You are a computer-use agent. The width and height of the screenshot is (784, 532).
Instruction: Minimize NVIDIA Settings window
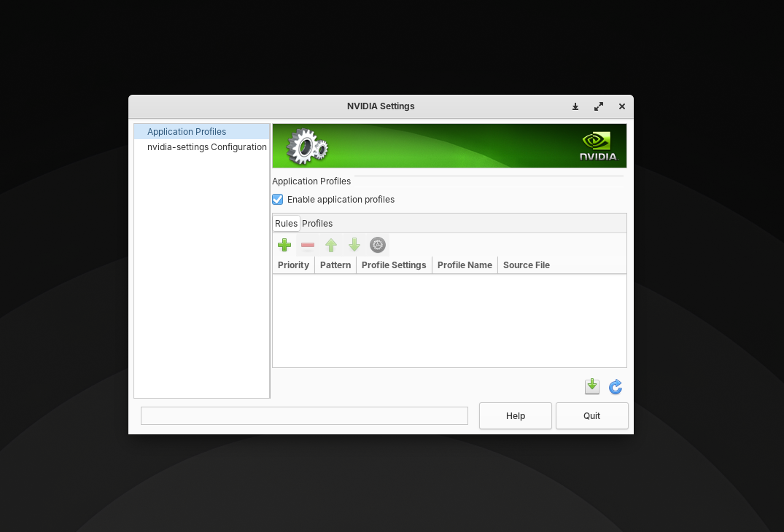click(575, 106)
